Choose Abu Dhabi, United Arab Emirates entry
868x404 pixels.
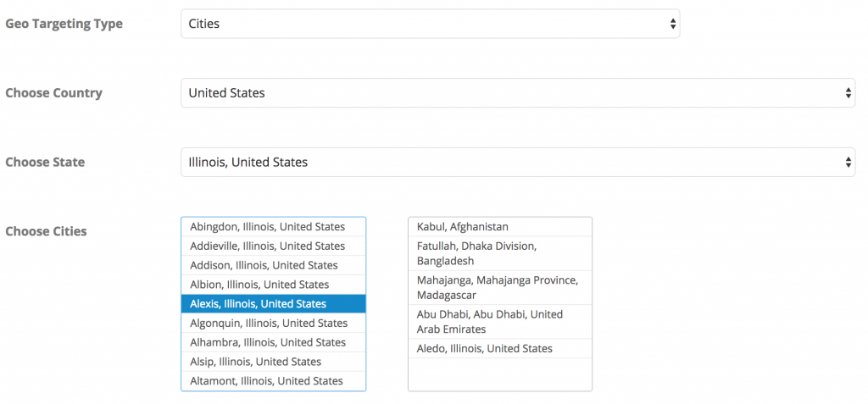pos(490,321)
